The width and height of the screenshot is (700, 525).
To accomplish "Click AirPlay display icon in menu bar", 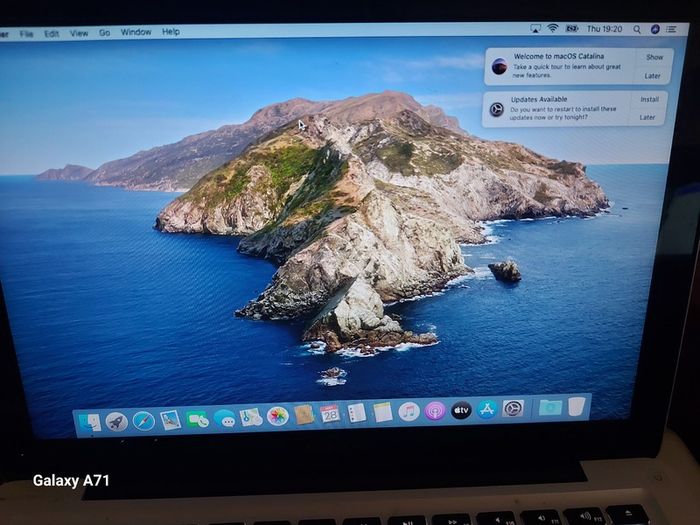I will click(x=536, y=29).
